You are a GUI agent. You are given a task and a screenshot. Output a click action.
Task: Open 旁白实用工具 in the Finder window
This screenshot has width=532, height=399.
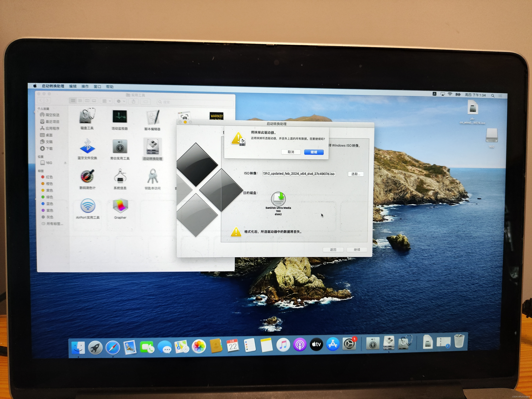(120, 150)
